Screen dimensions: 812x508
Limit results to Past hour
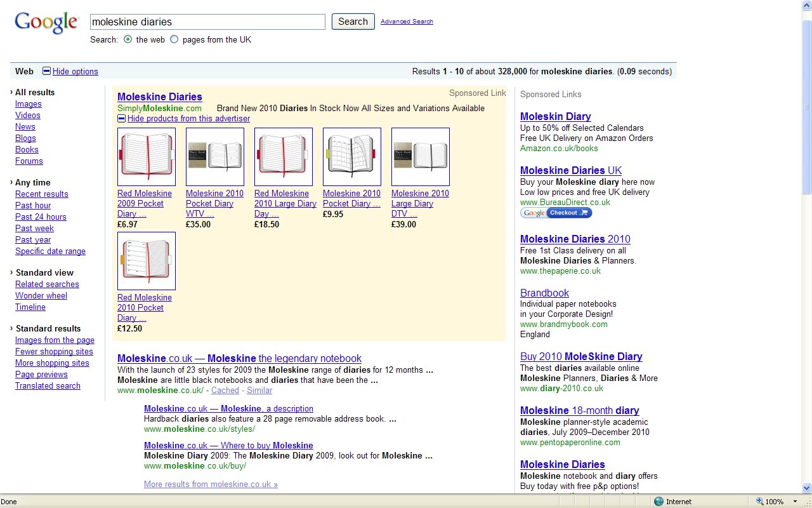click(33, 206)
